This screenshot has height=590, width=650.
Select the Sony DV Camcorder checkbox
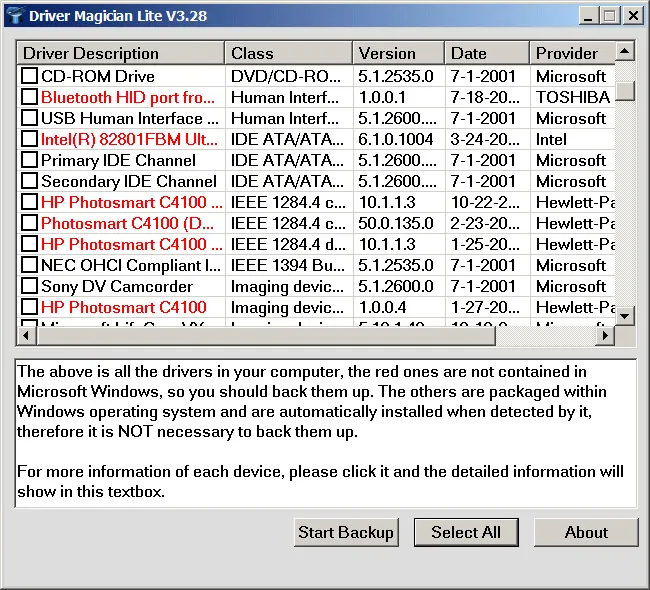pyautogui.click(x=30, y=286)
